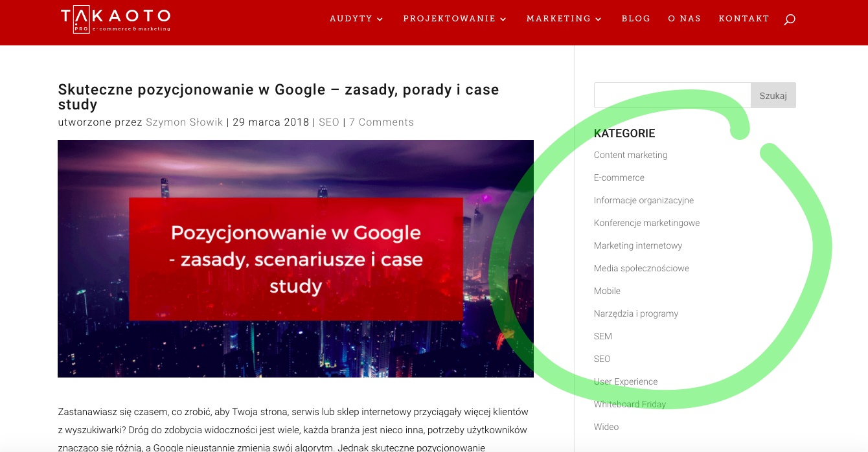Click the Takaoto PRO logo
This screenshot has height=452, width=868.
point(116,20)
